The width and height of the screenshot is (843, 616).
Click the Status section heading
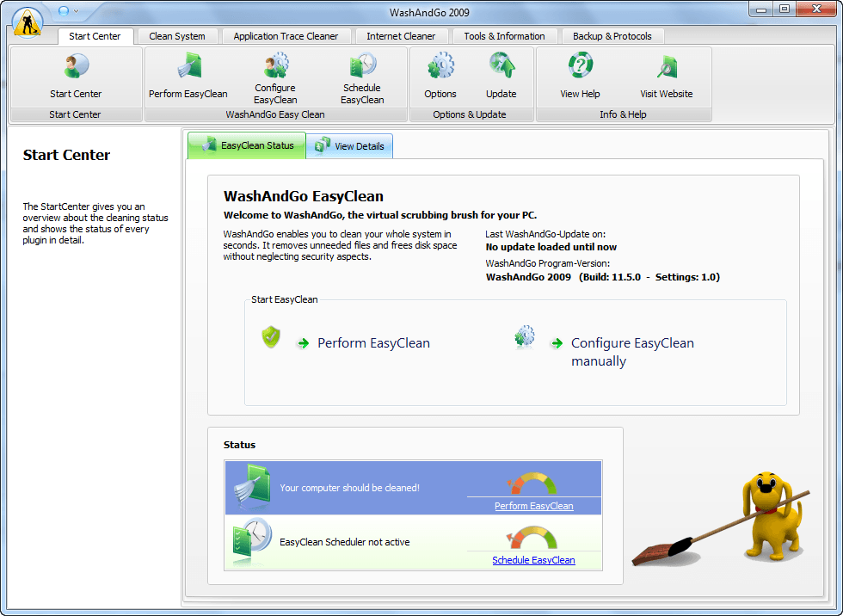(239, 445)
